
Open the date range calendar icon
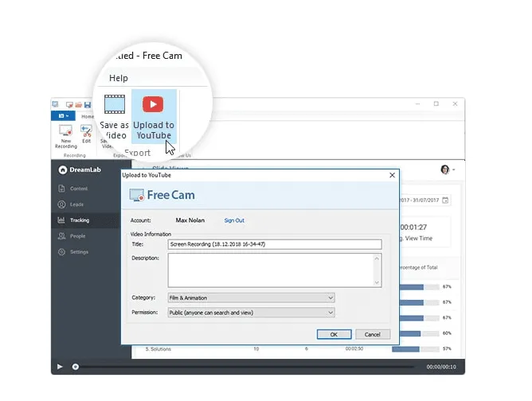pyautogui.click(x=445, y=200)
